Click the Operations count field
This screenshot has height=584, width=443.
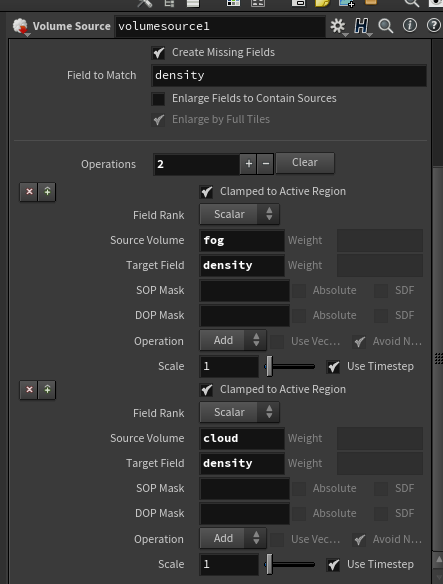pyautogui.click(x=197, y=164)
